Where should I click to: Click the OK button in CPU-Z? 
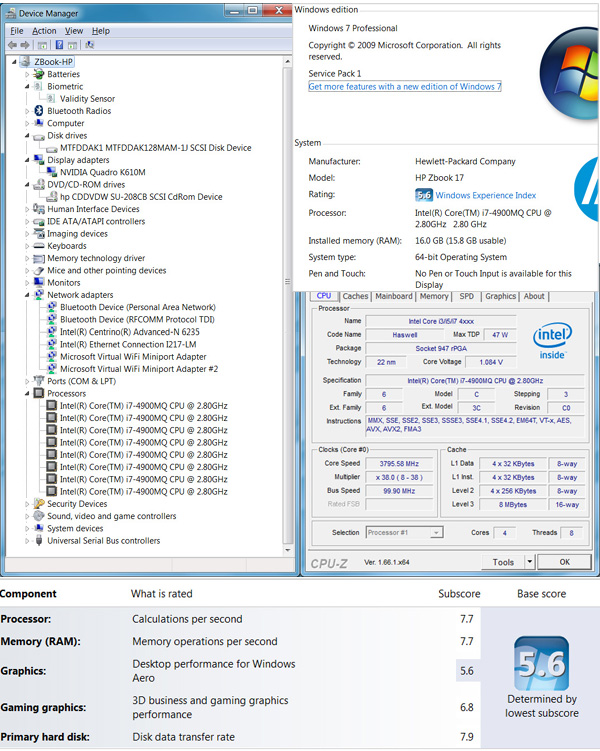point(565,562)
